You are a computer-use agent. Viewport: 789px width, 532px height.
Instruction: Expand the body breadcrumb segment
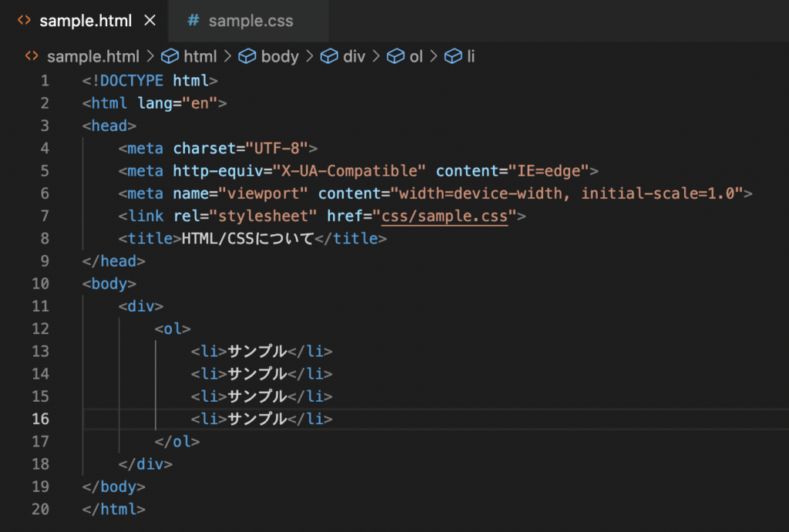click(x=280, y=56)
